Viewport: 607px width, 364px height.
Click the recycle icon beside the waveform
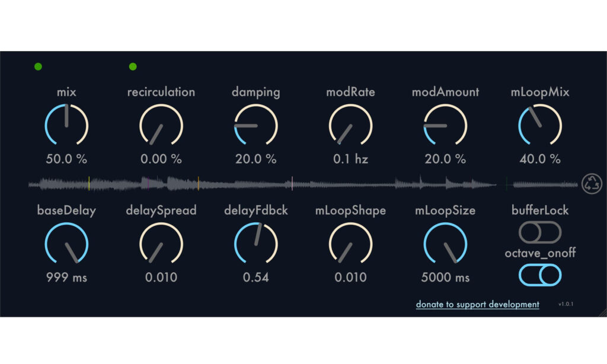tap(592, 184)
